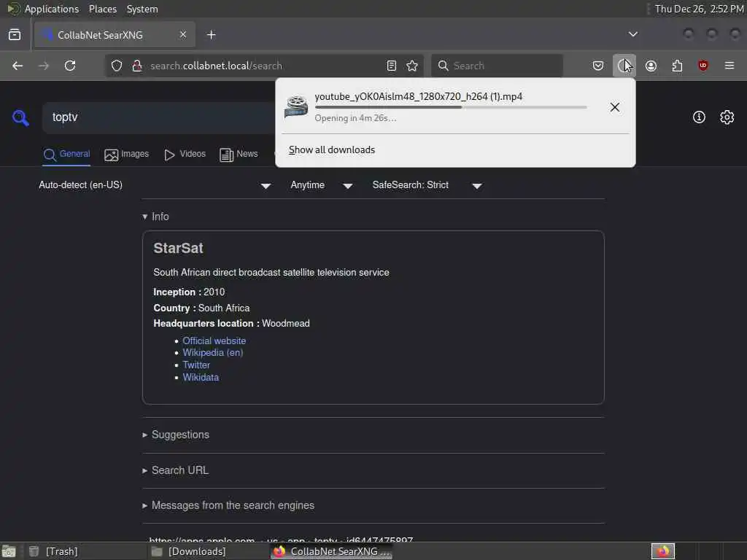Open the Places menu

point(103,9)
